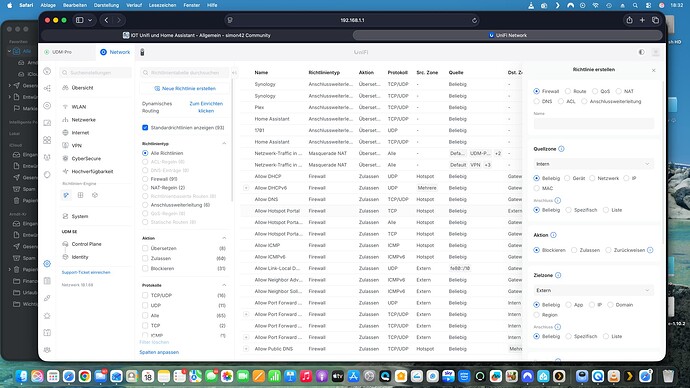Viewport: 690px width, 388px height.
Task: Check the Übersetzen action filter
Action: (x=145, y=248)
